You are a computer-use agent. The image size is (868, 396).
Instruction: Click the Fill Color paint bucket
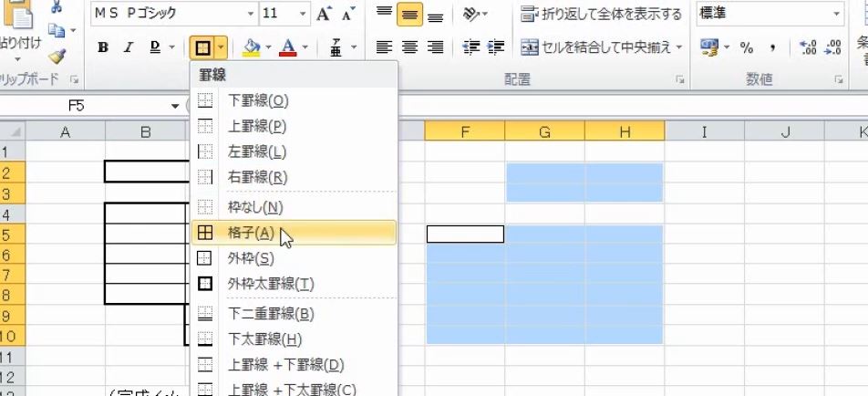coord(252,47)
